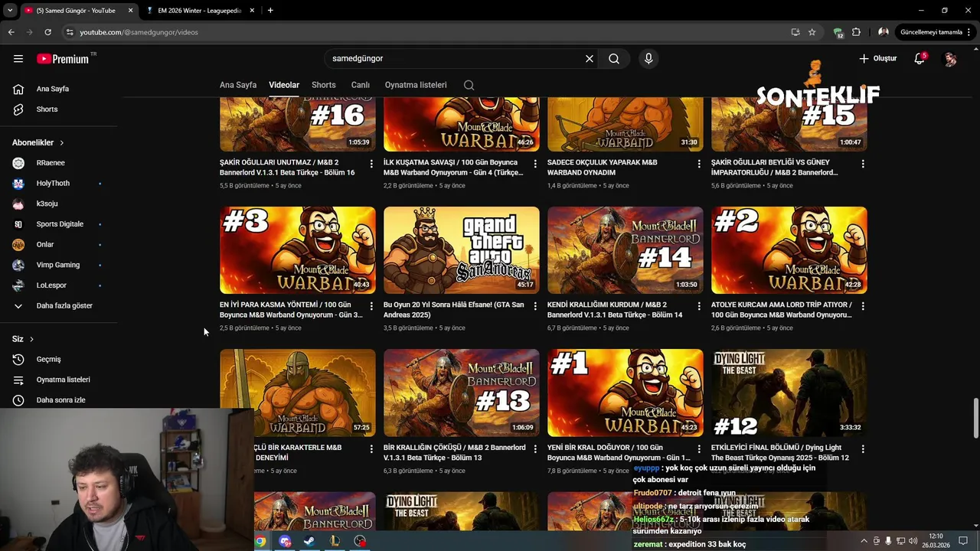
Task: Open options for BİR KRALLIĞIN ÇÖKÜŞÜ video
Action: pos(535,449)
